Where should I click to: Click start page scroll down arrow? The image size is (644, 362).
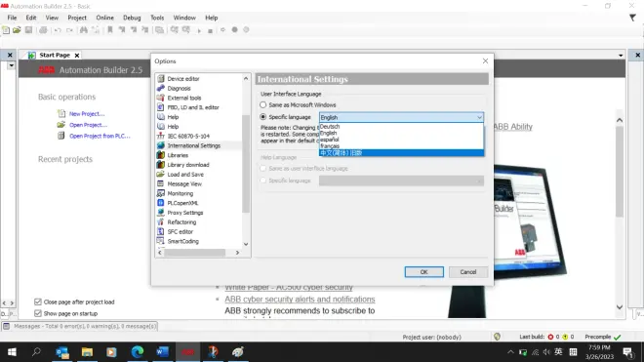point(620,307)
